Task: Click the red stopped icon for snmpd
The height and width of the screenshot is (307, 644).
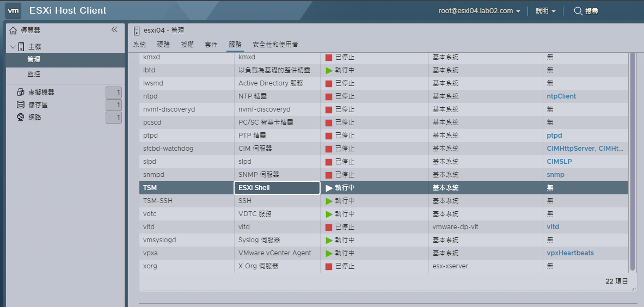Action: 329,175
